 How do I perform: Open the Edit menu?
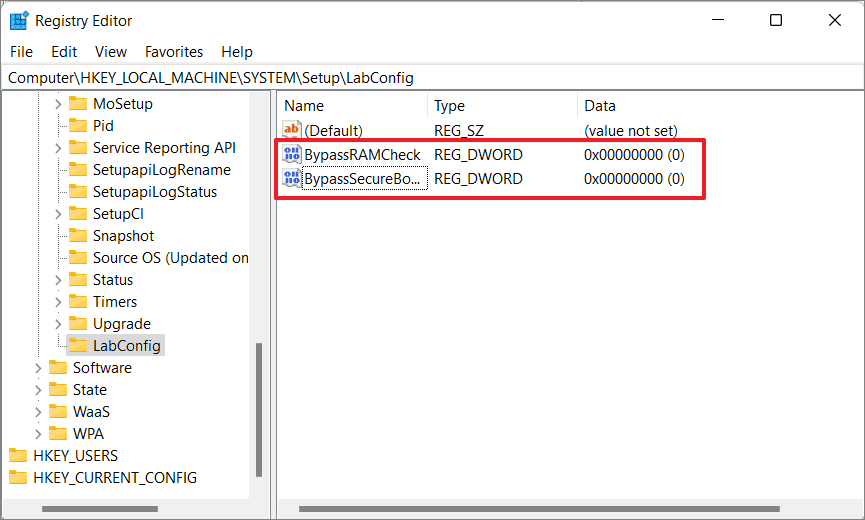tap(64, 52)
